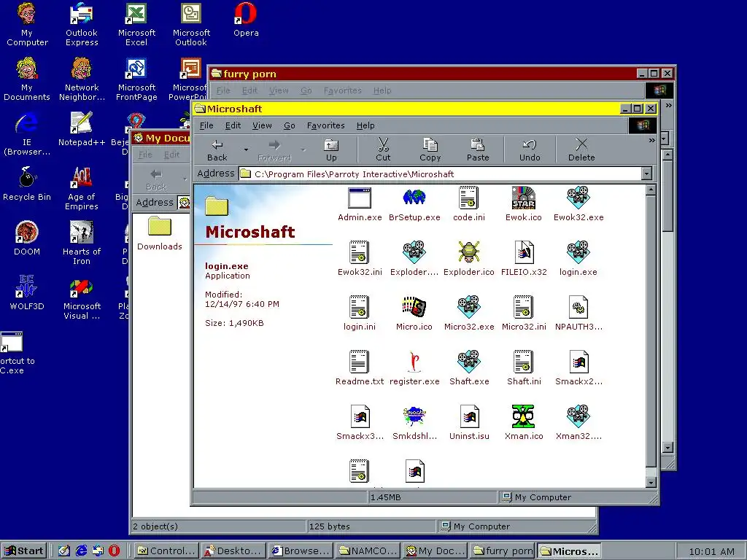
Task: Switch to furry porn taskbar button
Action: point(502,551)
